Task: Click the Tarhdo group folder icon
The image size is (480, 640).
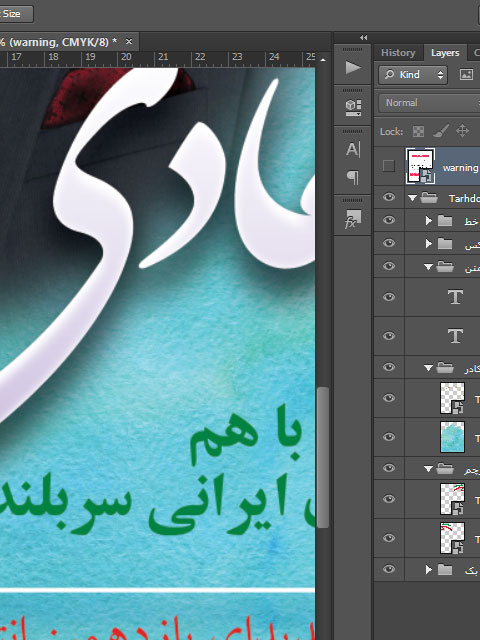Action: [x=429, y=198]
